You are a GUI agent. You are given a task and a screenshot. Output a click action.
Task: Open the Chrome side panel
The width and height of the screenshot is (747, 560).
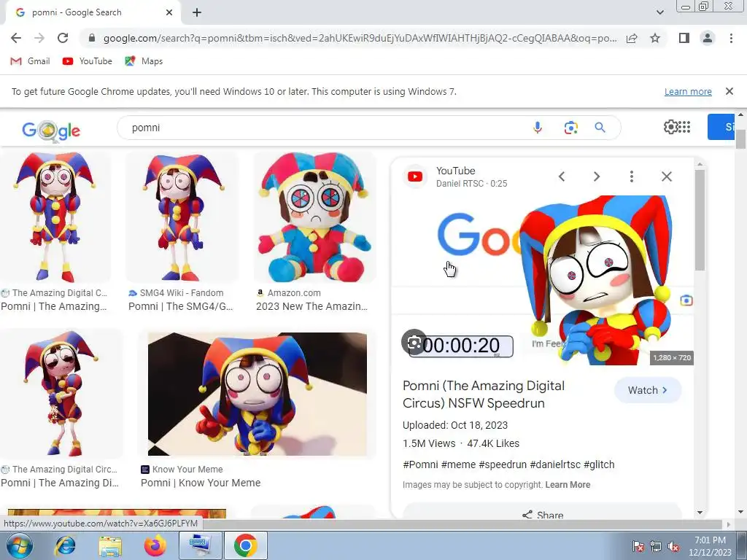click(684, 38)
